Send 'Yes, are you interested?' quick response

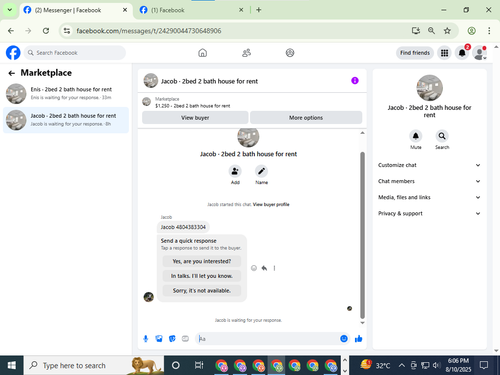(202, 261)
